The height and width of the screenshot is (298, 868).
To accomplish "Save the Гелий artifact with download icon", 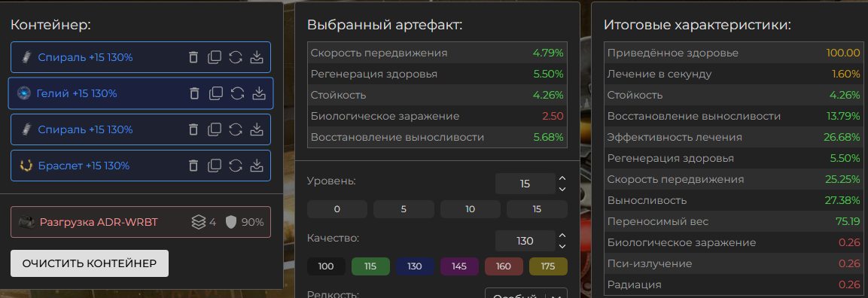I will [258, 93].
